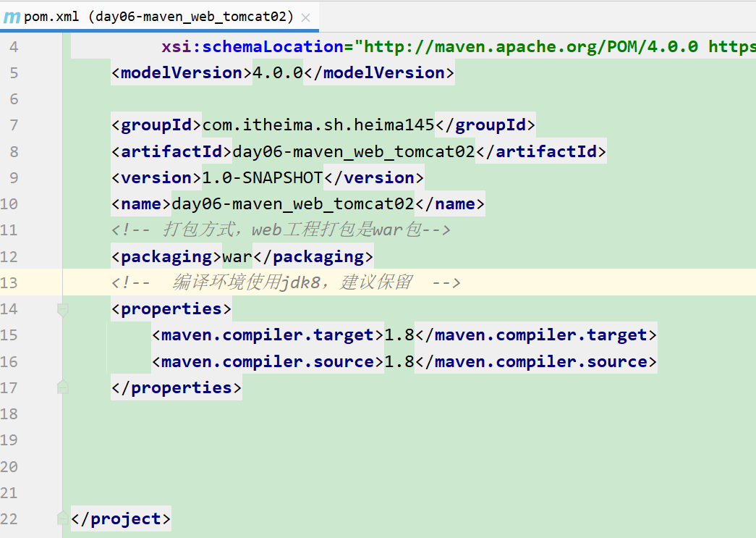The width and height of the screenshot is (756, 538).
Task: Click fold end marker beside closing project tag
Action: (63, 518)
